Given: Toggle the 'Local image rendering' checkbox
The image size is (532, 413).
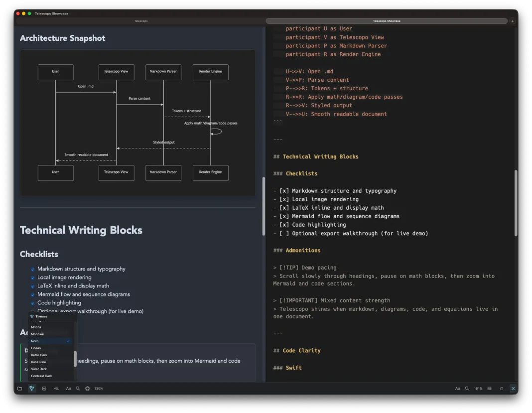Looking at the screenshot, I should 32,278.
